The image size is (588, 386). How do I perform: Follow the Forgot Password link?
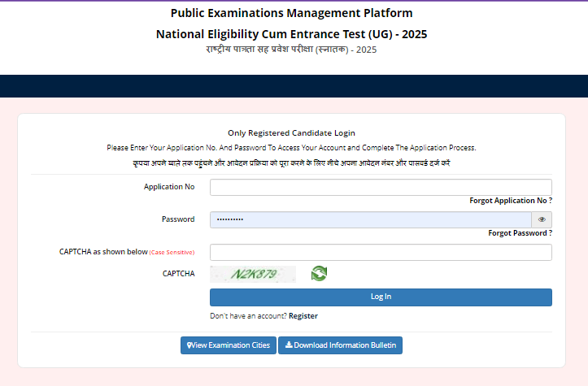520,233
